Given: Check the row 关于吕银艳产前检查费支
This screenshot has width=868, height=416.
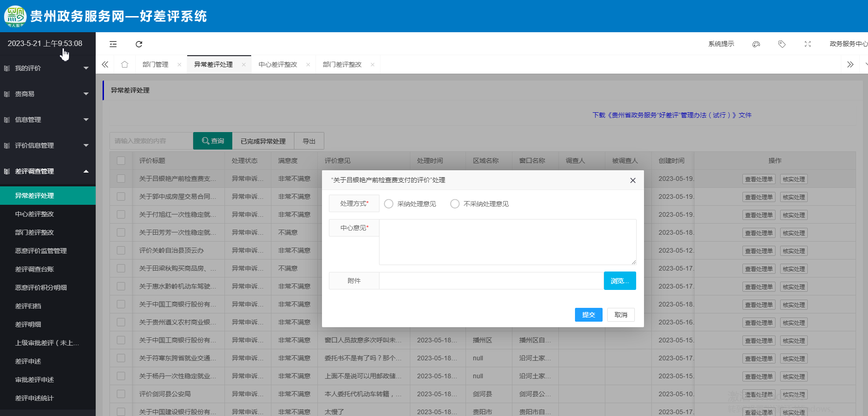Looking at the screenshot, I should (x=121, y=179).
